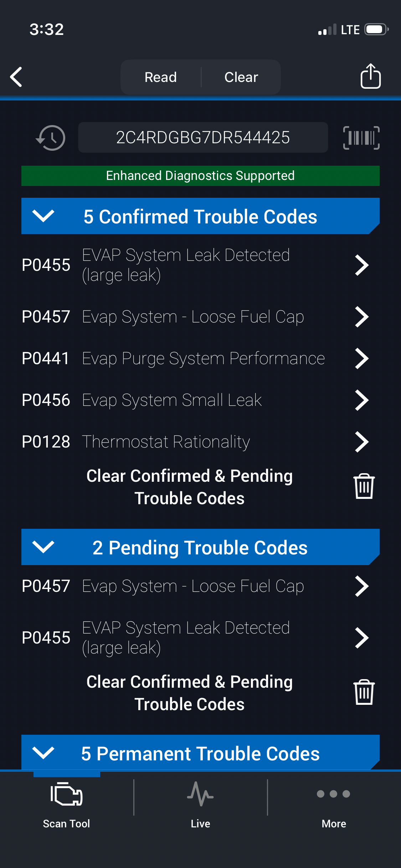Select the Read segment
Image resolution: width=401 pixels, height=868 pixels.
click(x=161, y=77)
